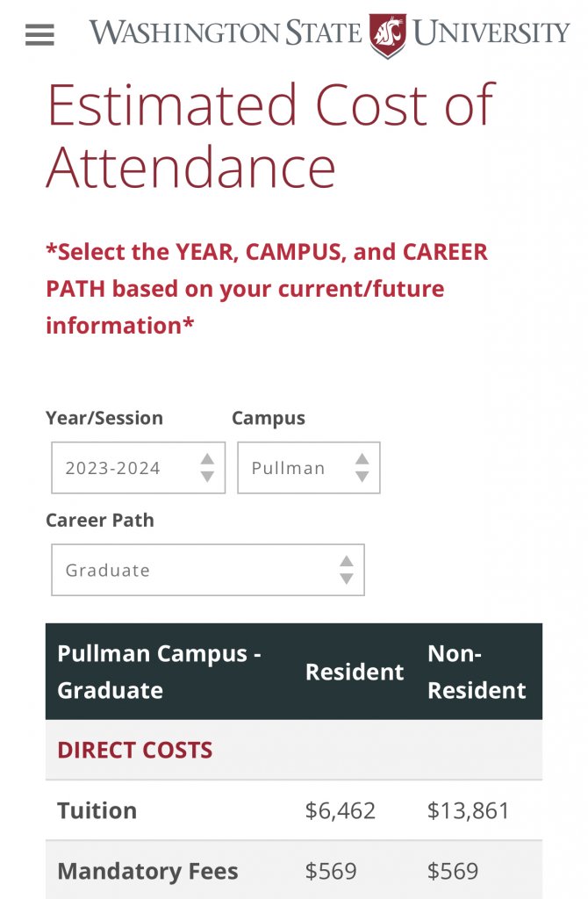Click the Tuition row label
The height and width of the screenshot is (899, 588).
pyautogui.click(x=97, y=810)
